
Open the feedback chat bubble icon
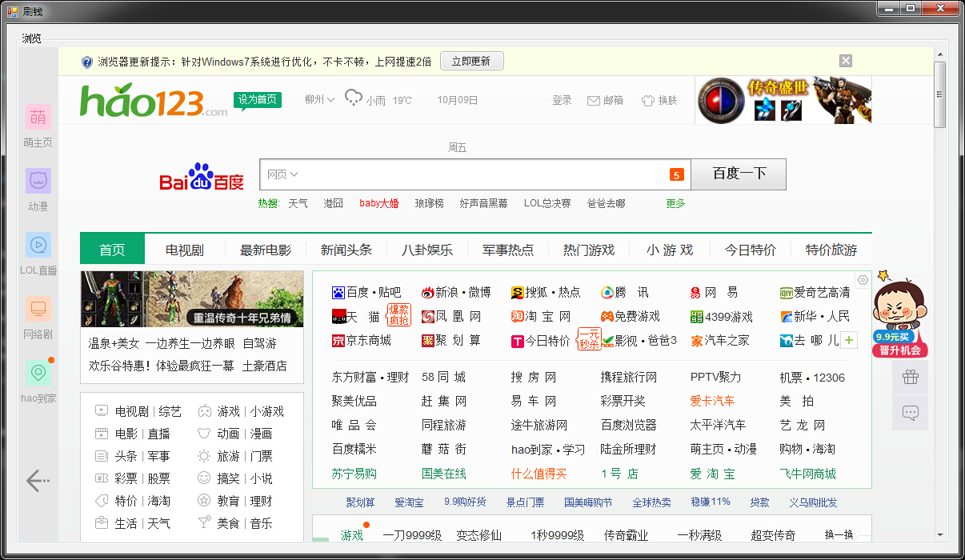[x=910, y=413]
